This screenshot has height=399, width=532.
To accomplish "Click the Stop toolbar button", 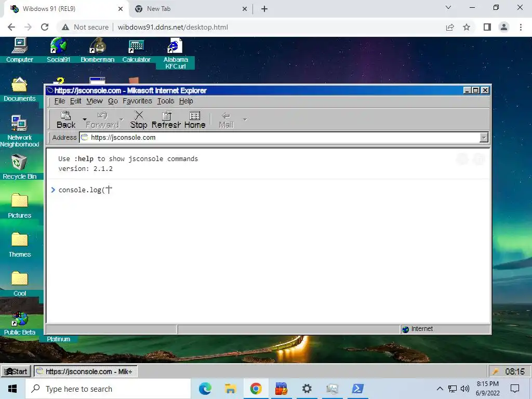I will click(139, 120).
